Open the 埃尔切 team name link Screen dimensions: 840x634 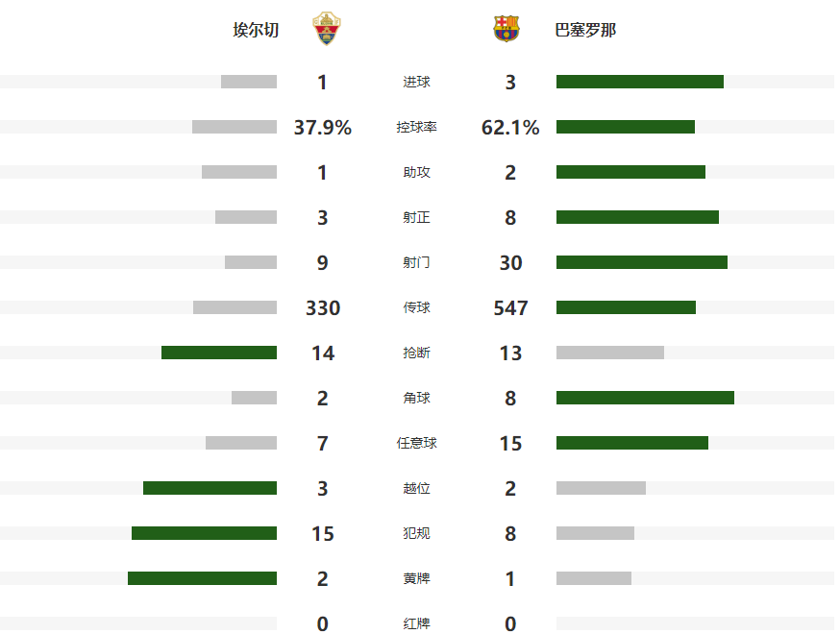[256, 30]
